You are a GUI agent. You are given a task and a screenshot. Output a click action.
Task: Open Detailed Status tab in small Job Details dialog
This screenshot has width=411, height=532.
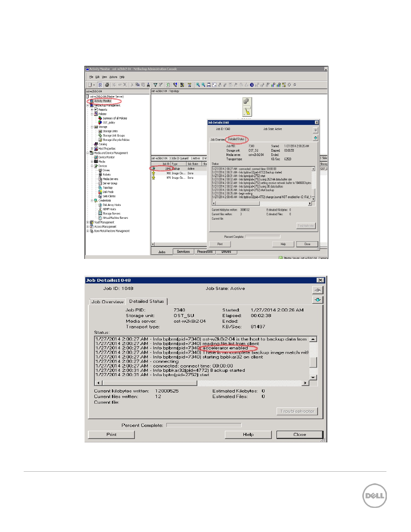[x=236, y=139]
